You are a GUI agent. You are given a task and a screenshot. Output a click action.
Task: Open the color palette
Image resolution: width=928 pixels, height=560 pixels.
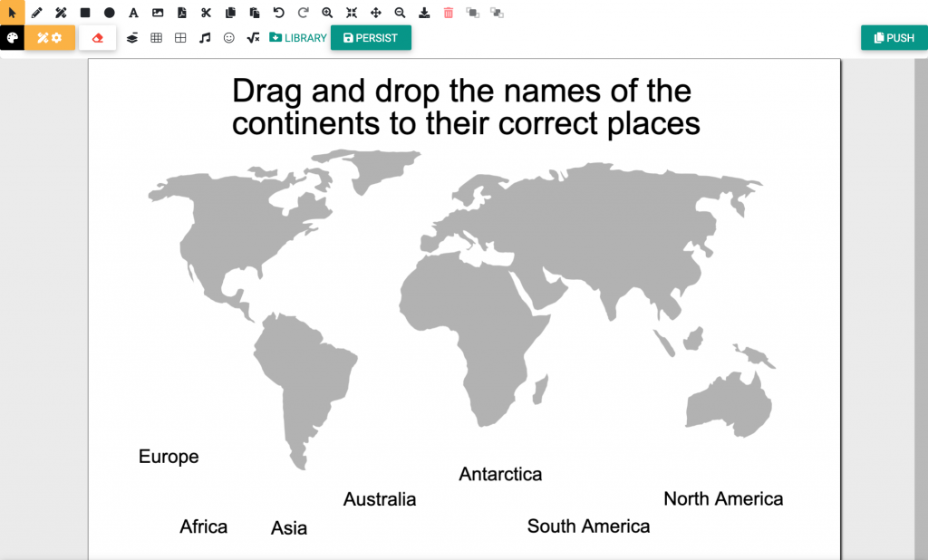pos(12,38)
